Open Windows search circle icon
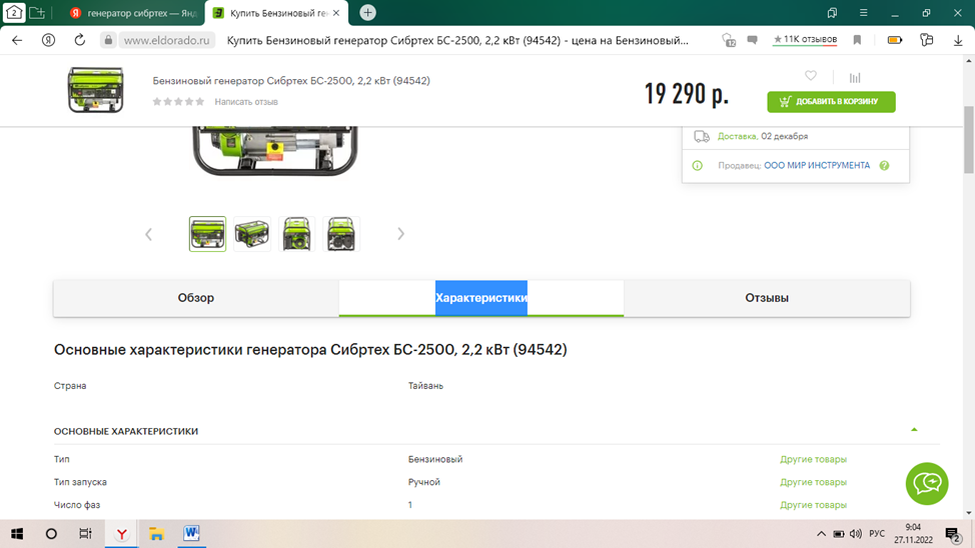The width and height of the screenshot is (975, 548). point(51,534)
